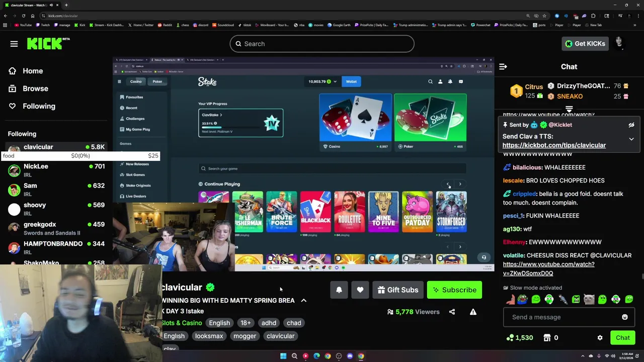
Task: Click the notification bell for clavicular
Action: click(x=339, y=290)
